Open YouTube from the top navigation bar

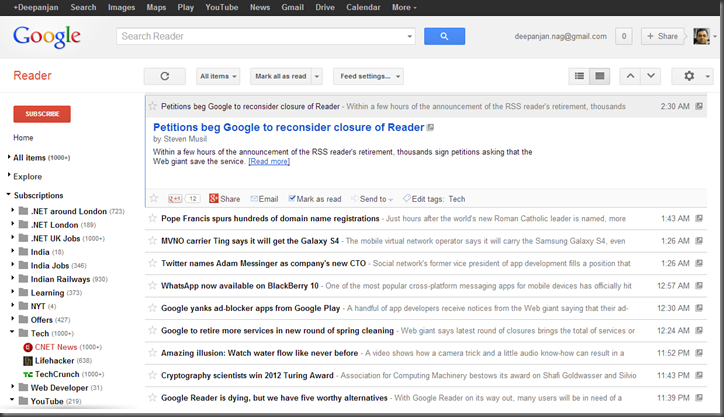(x=222, y=7)
